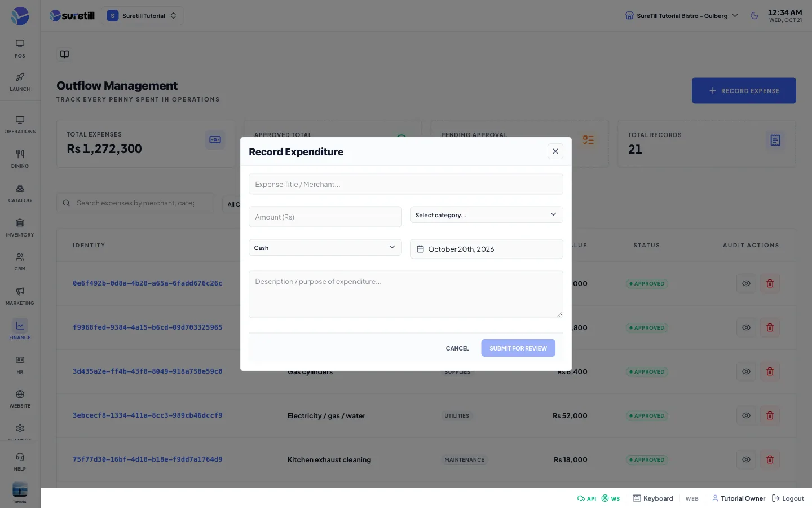Open the Marketing megaphone section
Viewport: 812px width, 508px height.
pyautogui.click(x=20, y=296)
